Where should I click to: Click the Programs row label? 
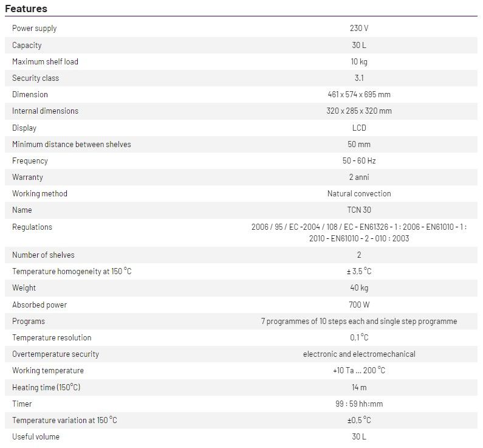pyautogui.click(x=29, y=321)
